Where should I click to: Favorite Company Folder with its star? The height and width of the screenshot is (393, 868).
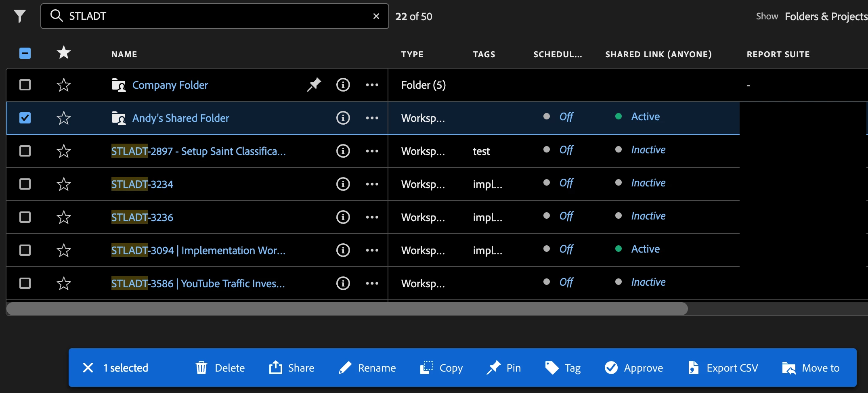64,85
